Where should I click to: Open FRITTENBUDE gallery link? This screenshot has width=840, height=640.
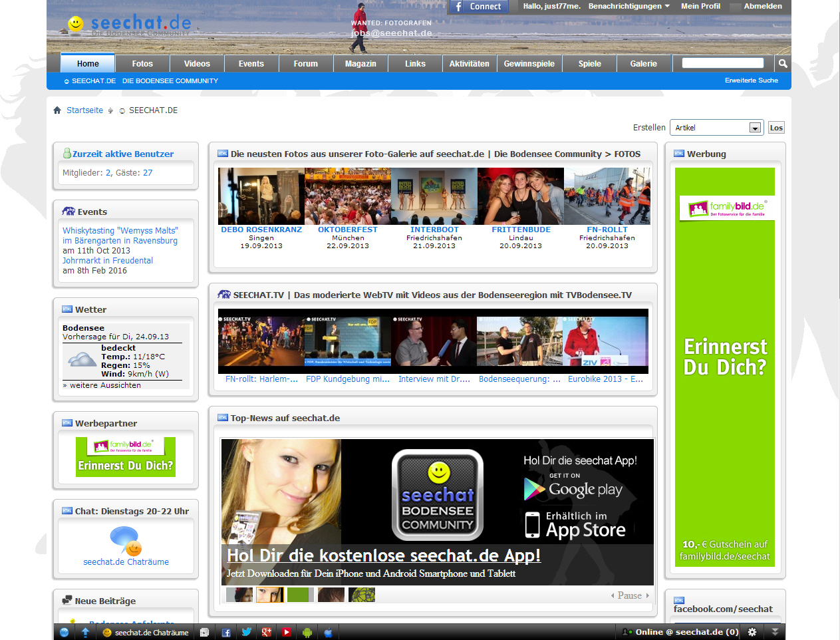pos(521,230)
